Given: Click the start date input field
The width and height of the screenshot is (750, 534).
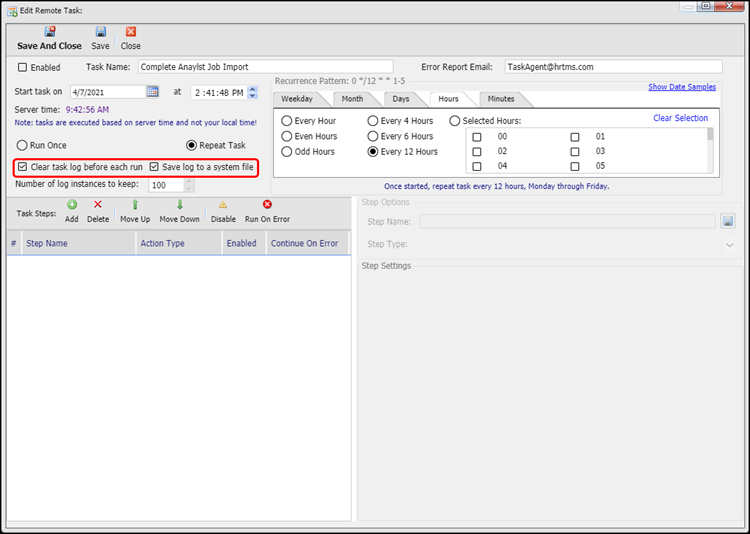Looking at the screenshot, I should 109,92.
